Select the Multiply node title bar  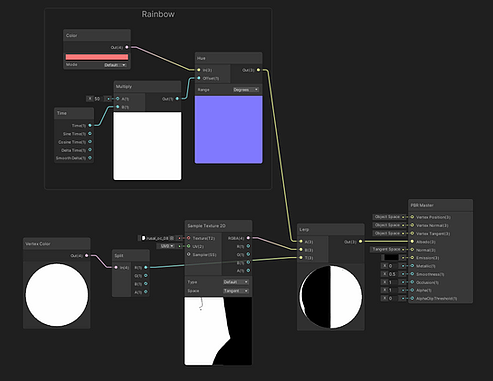coord(147,87)
